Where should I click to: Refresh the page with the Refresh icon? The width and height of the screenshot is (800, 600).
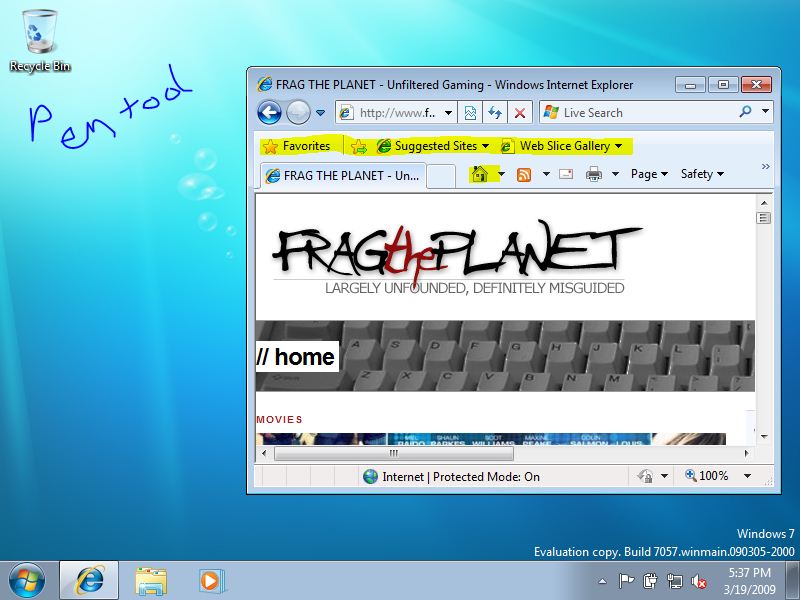[494, 113]
